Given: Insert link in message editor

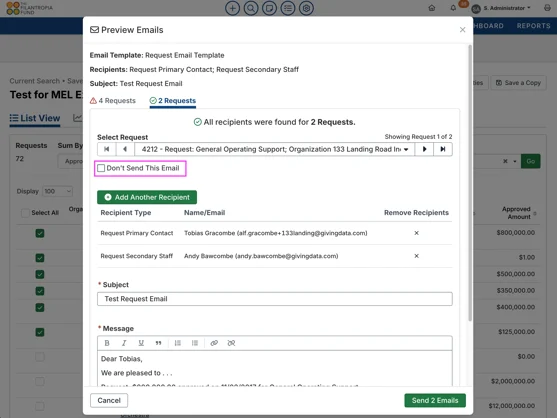Looking at the screenshot, I should [x=214, y=343].
